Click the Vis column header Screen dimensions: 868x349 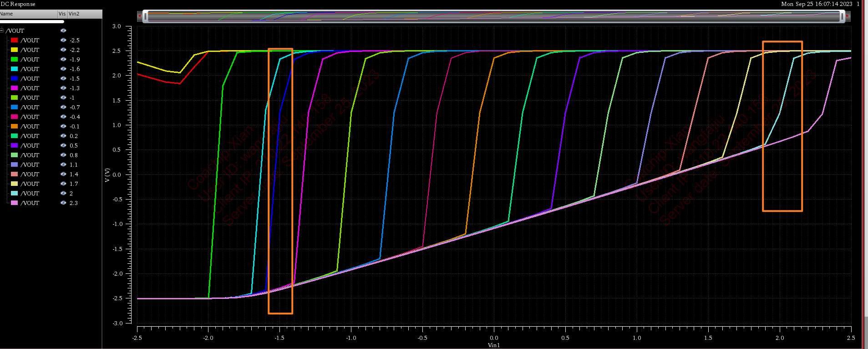[x=62, y=14]
